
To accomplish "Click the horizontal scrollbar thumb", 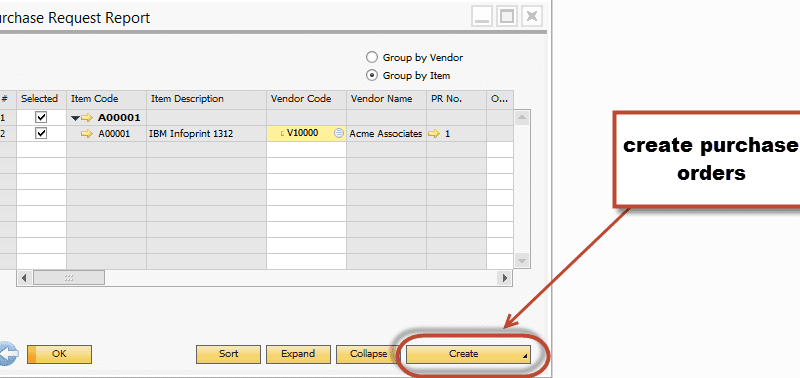I will coord(69,278).
